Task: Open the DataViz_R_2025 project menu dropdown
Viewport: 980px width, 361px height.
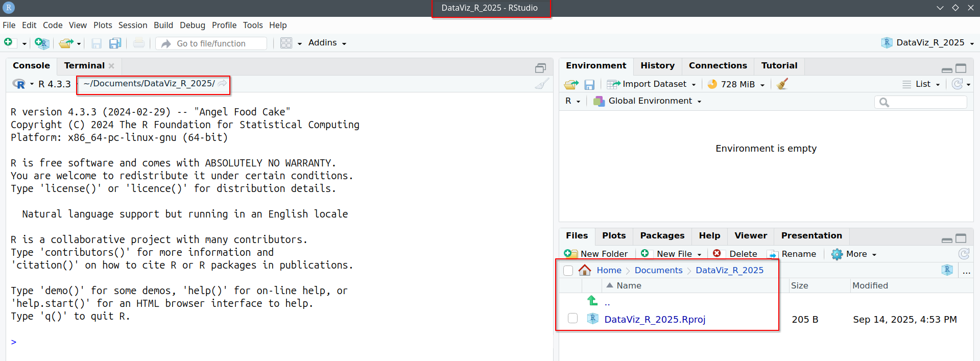Action: 928,43
